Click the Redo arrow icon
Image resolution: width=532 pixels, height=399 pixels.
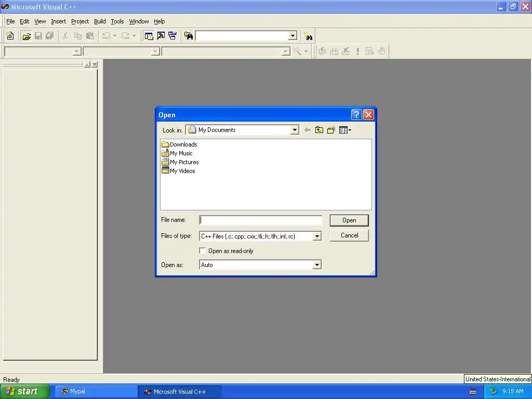[126, 36]
